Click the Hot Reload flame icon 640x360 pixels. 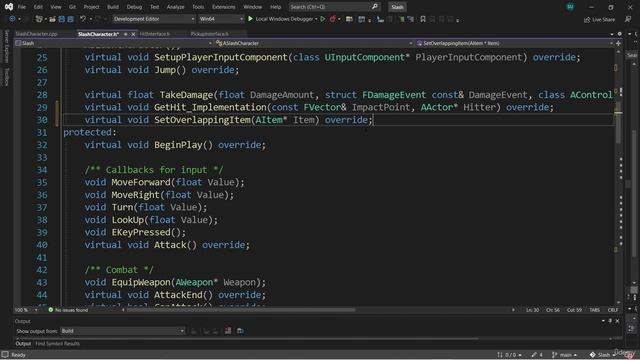pyautogui.click(x=333, y=19)
